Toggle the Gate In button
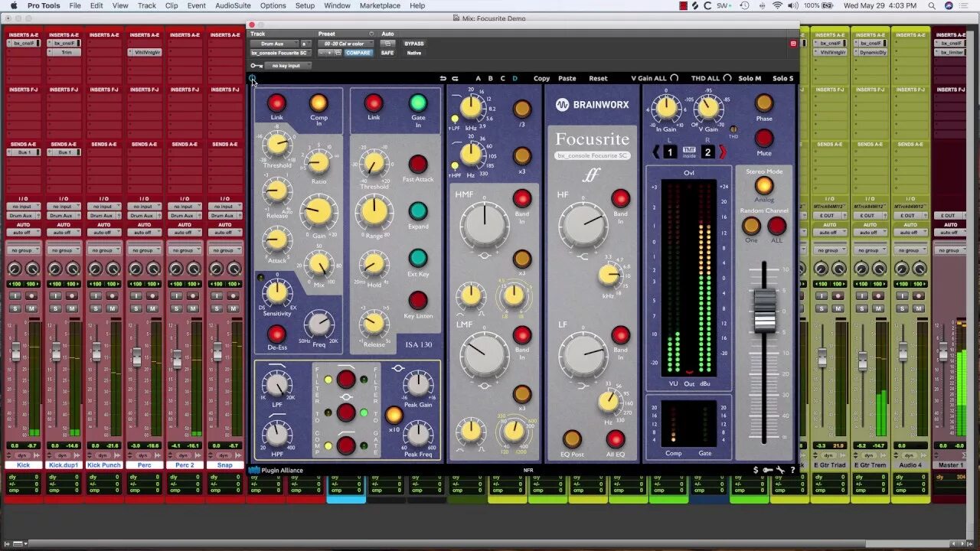Screen dimensions: 980x551 [x=418, y=103]
